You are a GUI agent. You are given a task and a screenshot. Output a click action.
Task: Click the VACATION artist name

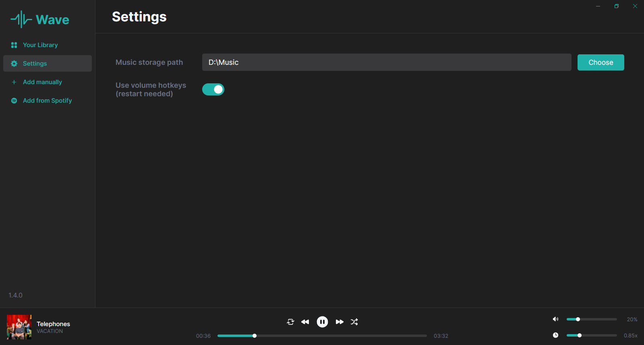50,331
